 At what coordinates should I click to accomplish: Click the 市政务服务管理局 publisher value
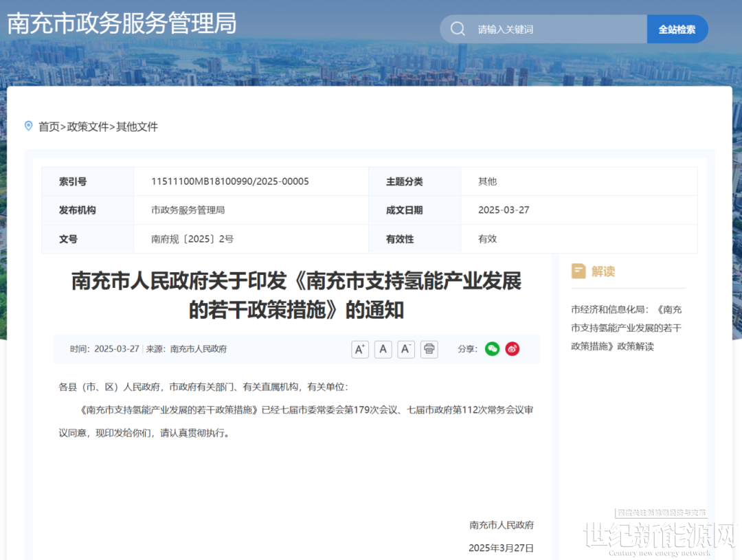pos(188,210)
